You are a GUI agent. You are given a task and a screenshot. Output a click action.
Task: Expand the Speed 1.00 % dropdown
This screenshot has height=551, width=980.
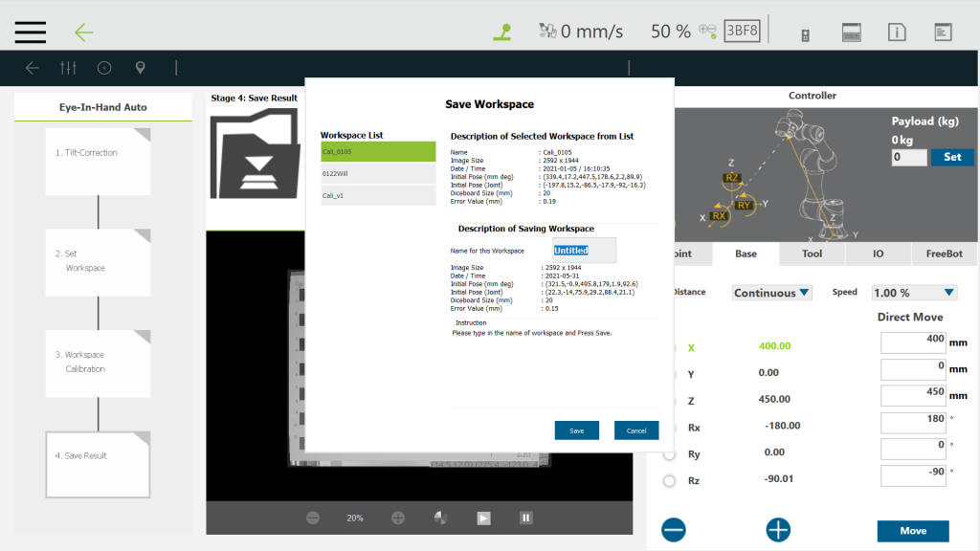click(x=914, y=293)
